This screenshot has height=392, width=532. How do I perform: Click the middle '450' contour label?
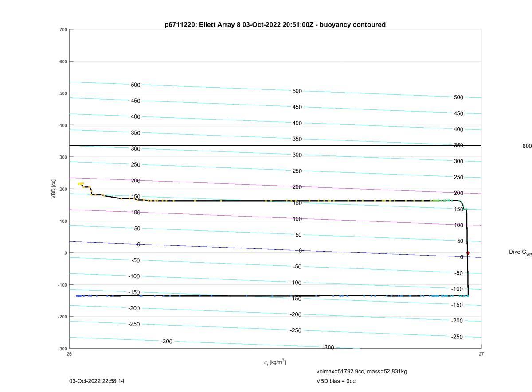click(x=297, y=107)
